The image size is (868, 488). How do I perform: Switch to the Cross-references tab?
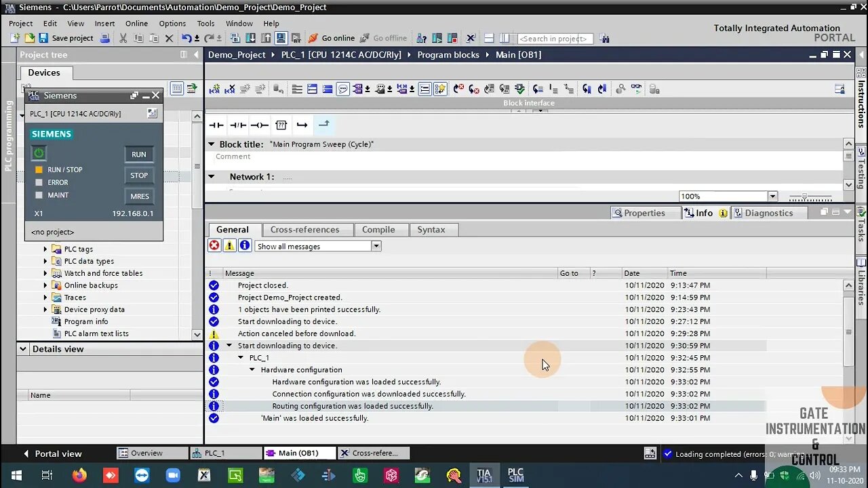[x=304, y=230]
